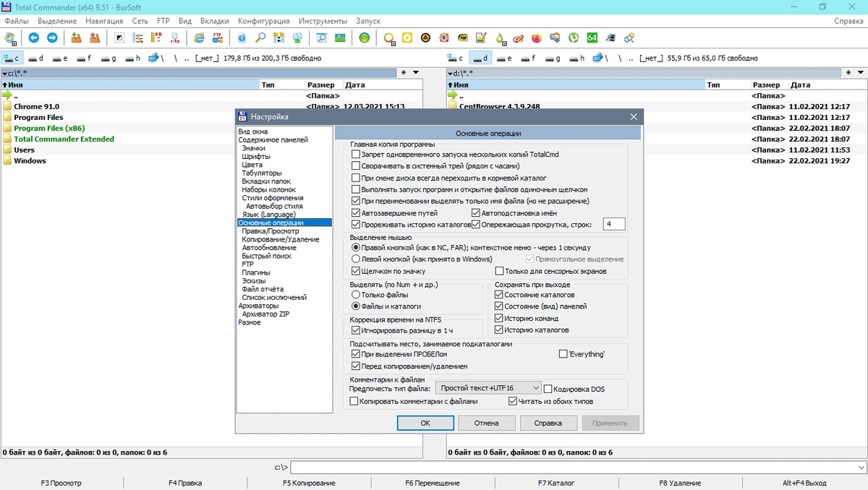Click the Pack files box icon in toolbar
The image size is (868, 490).
(x=76, y=38)
